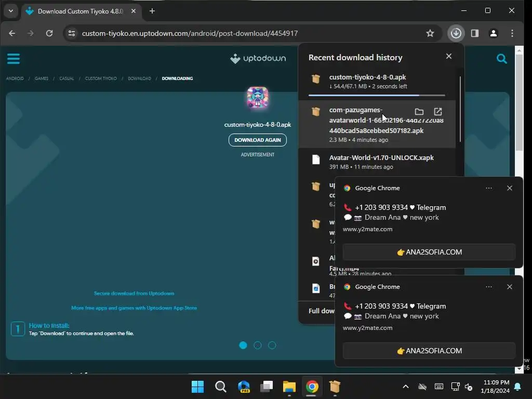Open the Chrome profile icon

494,33
